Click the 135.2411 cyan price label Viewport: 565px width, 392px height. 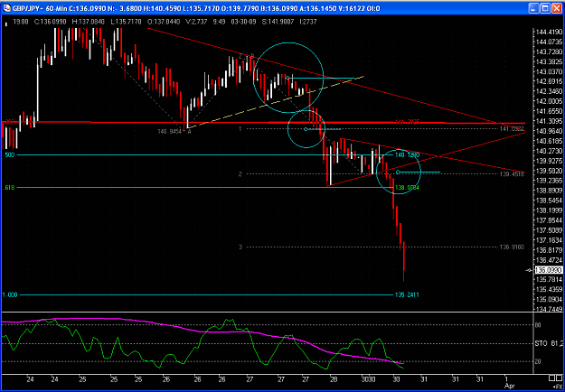coord(407,294)
